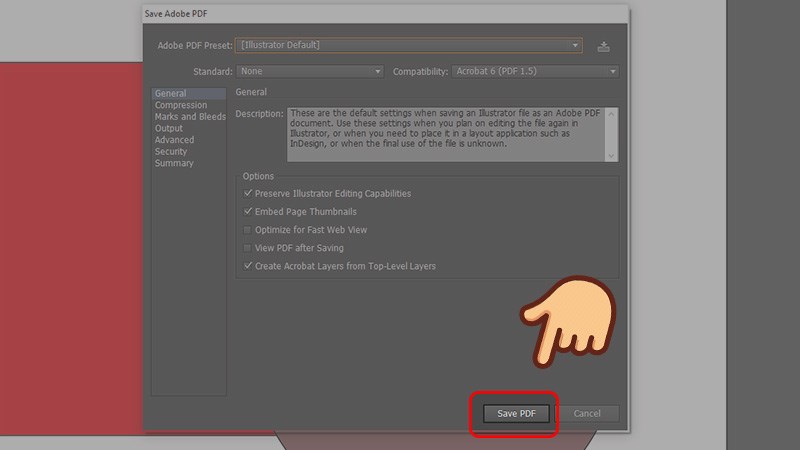Select Marks and Bleeds category
This screenshot has height=450, width=800.
click(x=190, y=117)
